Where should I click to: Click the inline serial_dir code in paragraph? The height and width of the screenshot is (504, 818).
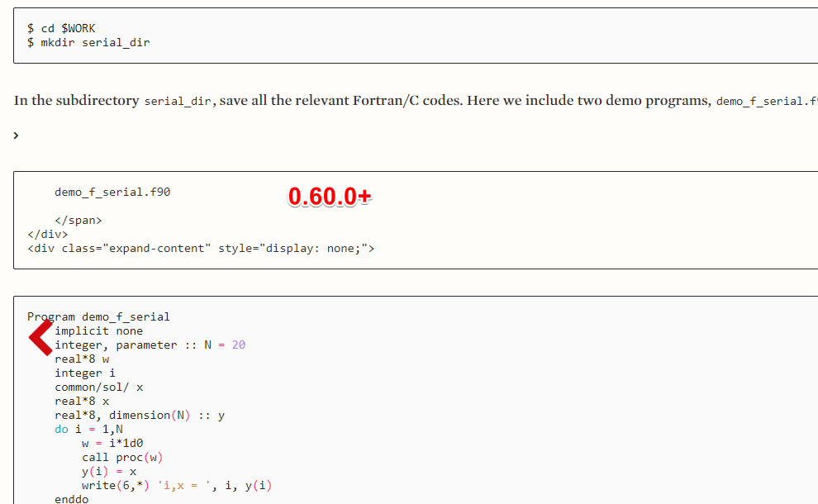pos(178,101)
